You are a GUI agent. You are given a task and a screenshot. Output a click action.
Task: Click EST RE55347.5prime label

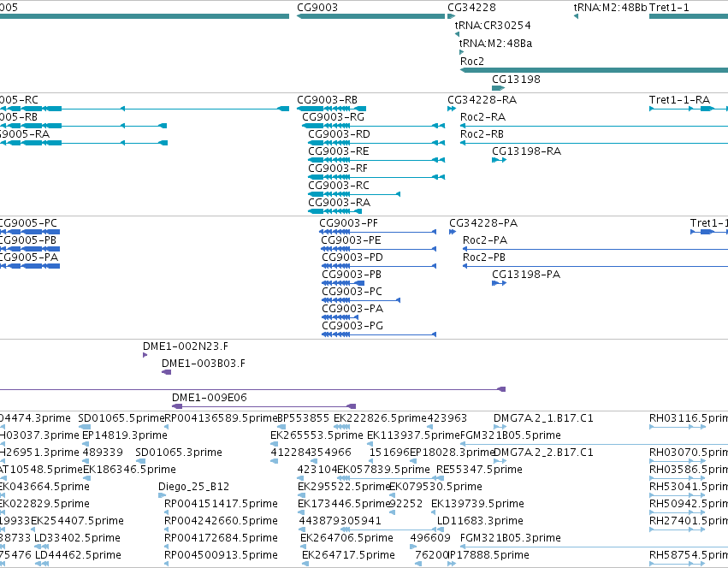[x=479, y=470]
